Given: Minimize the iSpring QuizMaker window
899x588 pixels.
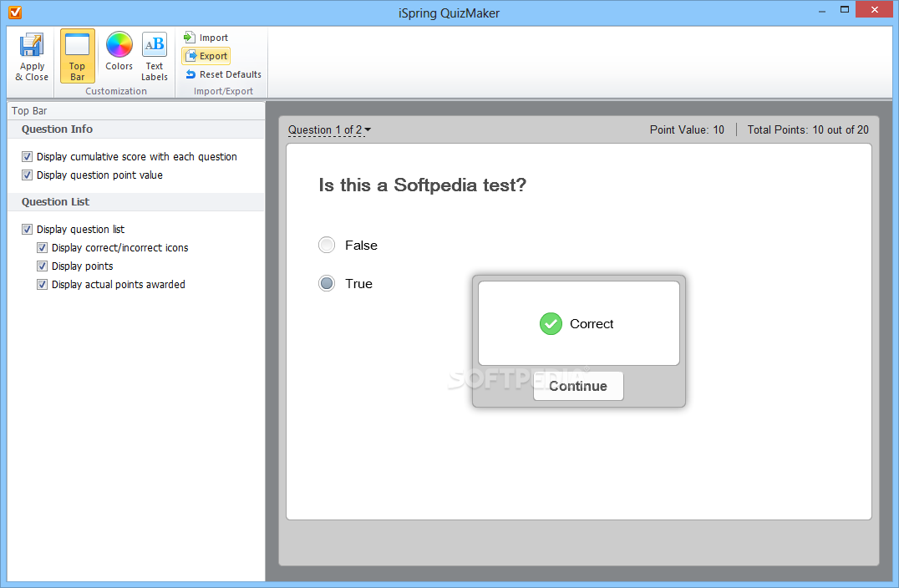Looking at the screenshot, I should (x=822, y=10).
